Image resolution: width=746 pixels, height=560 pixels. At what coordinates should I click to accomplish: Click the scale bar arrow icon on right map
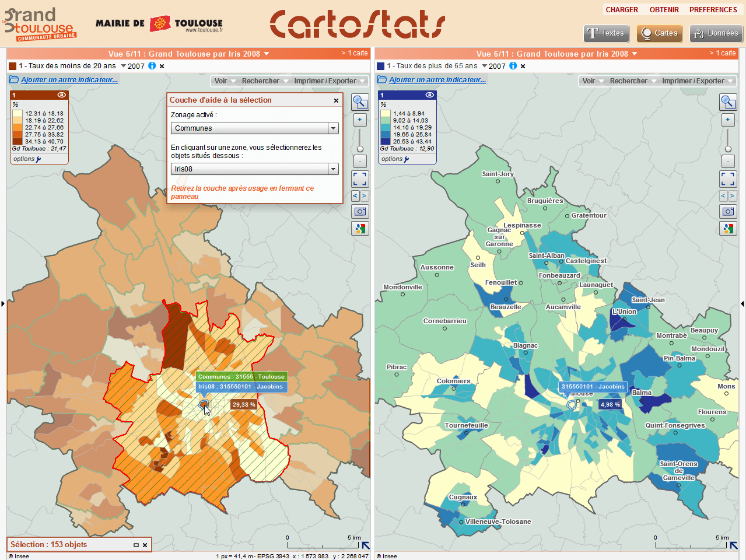734,545
